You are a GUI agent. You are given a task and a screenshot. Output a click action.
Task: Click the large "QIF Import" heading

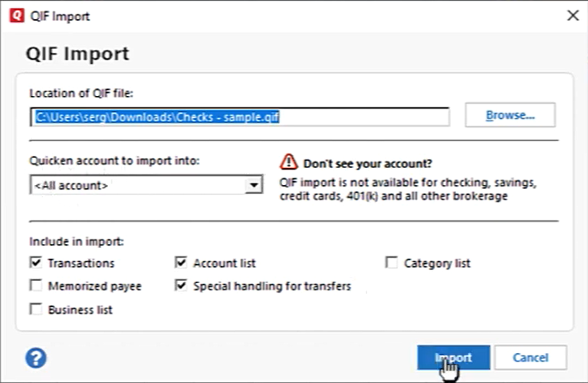[77, 54]
